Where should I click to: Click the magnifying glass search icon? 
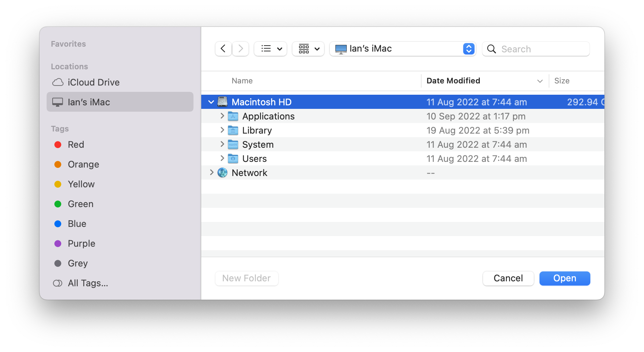491,49
